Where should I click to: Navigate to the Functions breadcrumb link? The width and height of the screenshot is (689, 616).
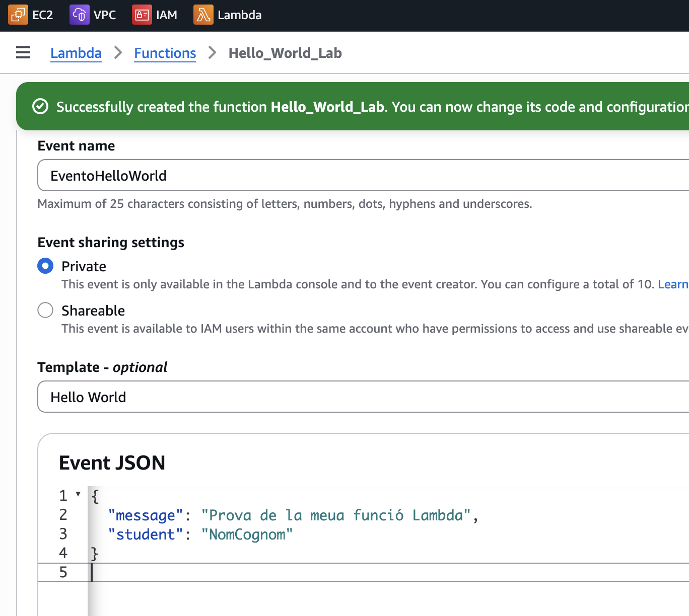pos(165,53)
